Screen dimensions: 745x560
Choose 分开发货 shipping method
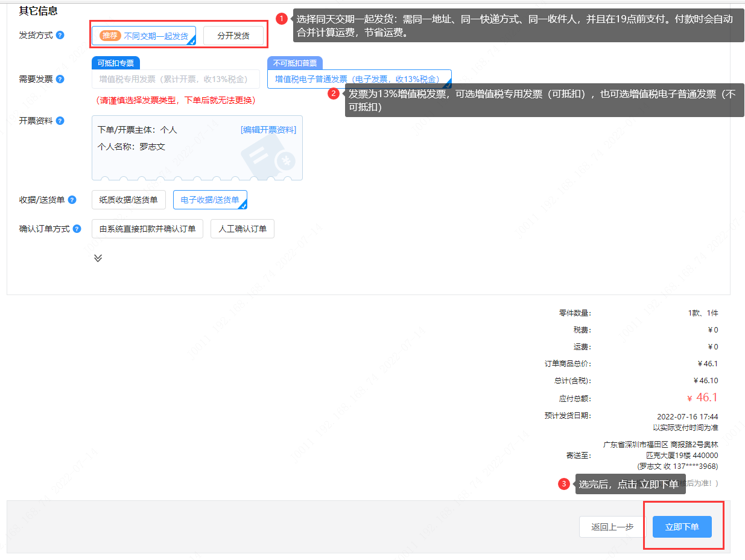click(233, 36)
